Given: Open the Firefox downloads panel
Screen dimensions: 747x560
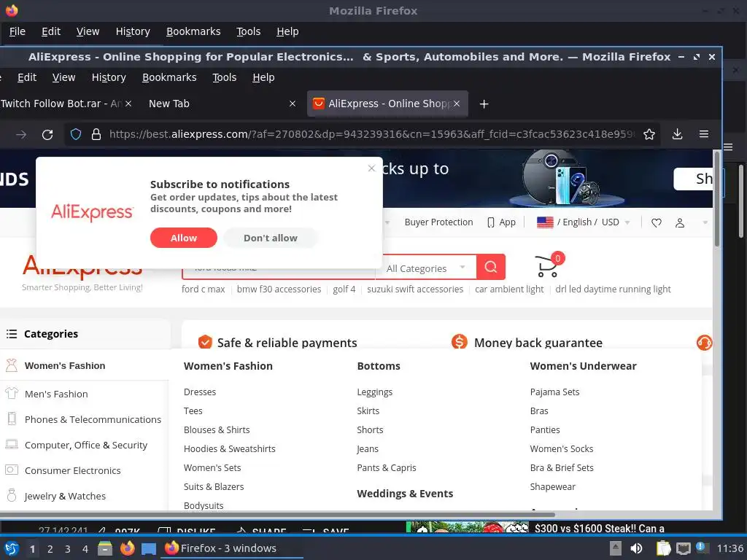Looking at the screenshot, I should point(677,134).
